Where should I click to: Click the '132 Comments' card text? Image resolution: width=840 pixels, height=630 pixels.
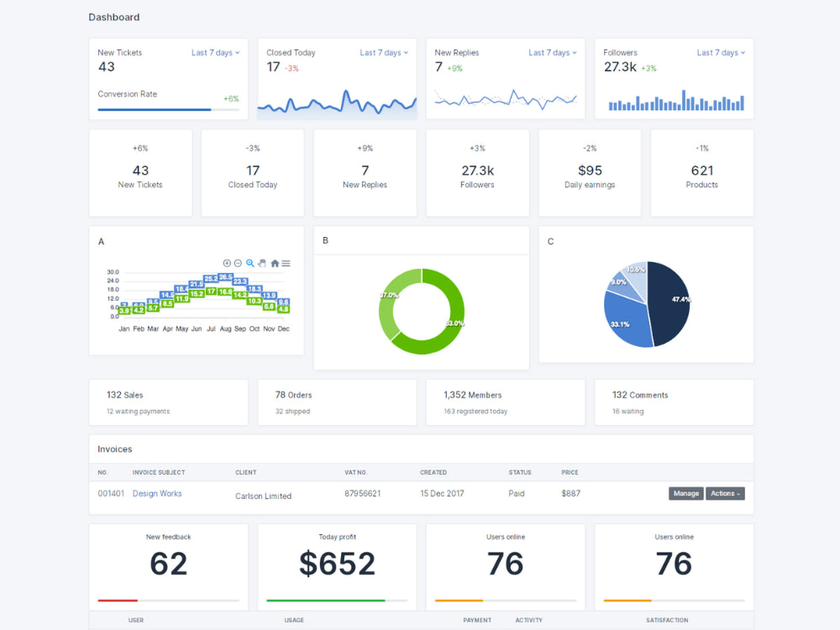640,395
